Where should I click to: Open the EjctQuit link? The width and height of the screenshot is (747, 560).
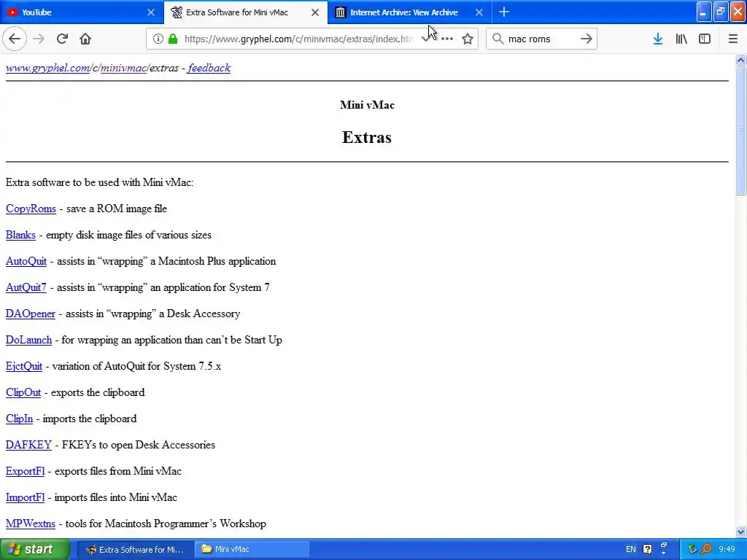click(24, 366)
